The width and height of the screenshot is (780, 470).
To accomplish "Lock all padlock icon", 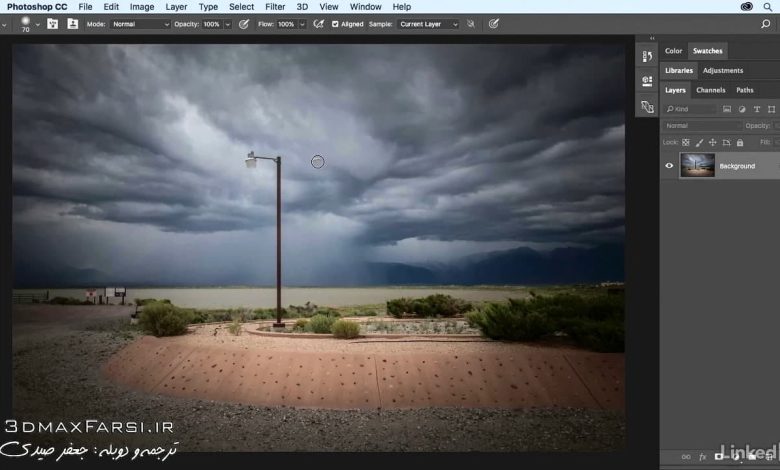I will (740, 143).
